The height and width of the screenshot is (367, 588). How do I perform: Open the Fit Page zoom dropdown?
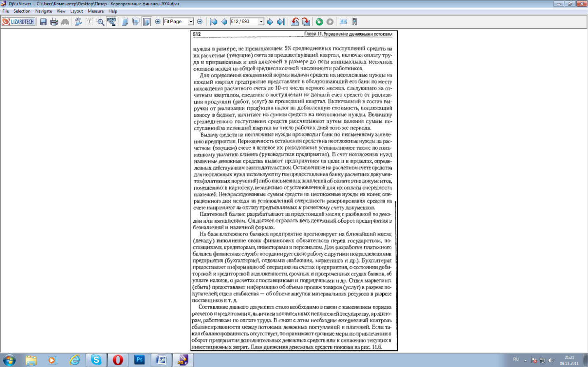[191, 22]
